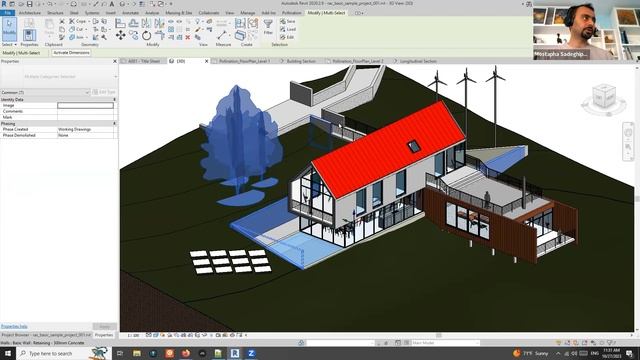Open the Annotate ribbon tab
Image resolution: width=640 pixels, height=360 pixels.
coord(131,13)
